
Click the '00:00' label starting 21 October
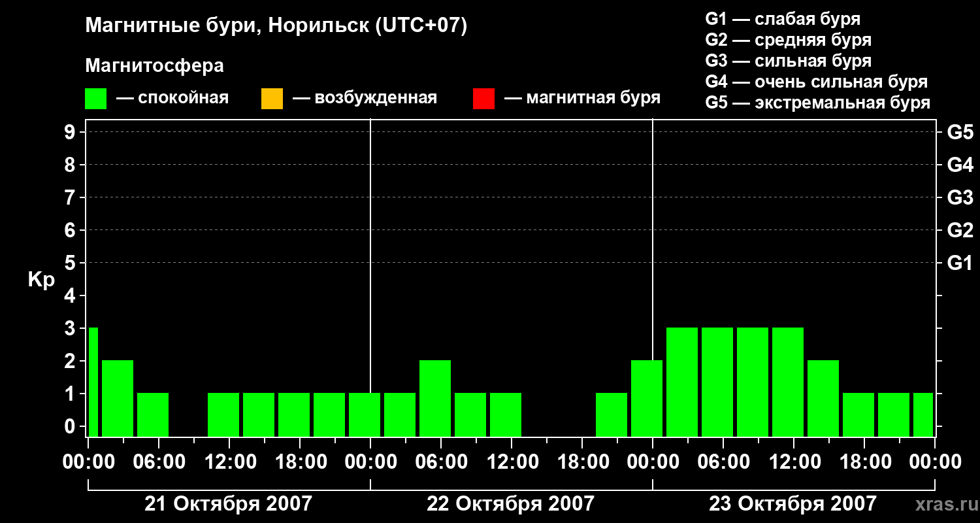tap(88, 462)
